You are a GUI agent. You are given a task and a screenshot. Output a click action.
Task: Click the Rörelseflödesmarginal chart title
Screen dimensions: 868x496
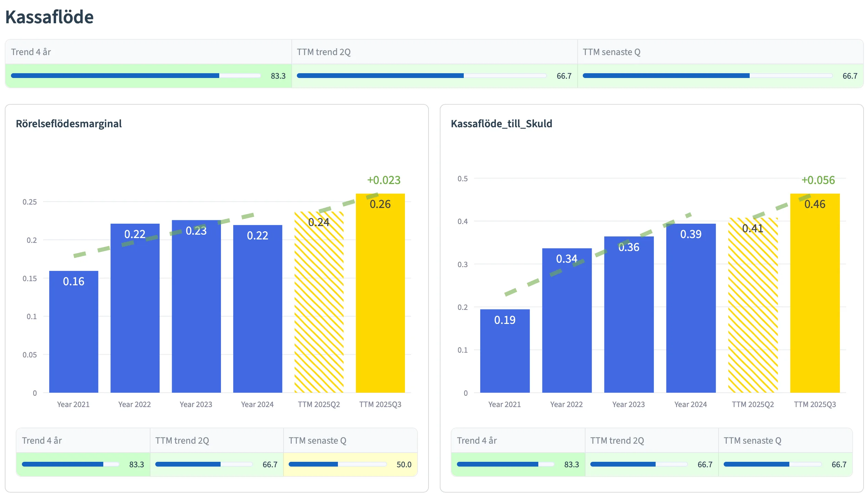(69, 123)
